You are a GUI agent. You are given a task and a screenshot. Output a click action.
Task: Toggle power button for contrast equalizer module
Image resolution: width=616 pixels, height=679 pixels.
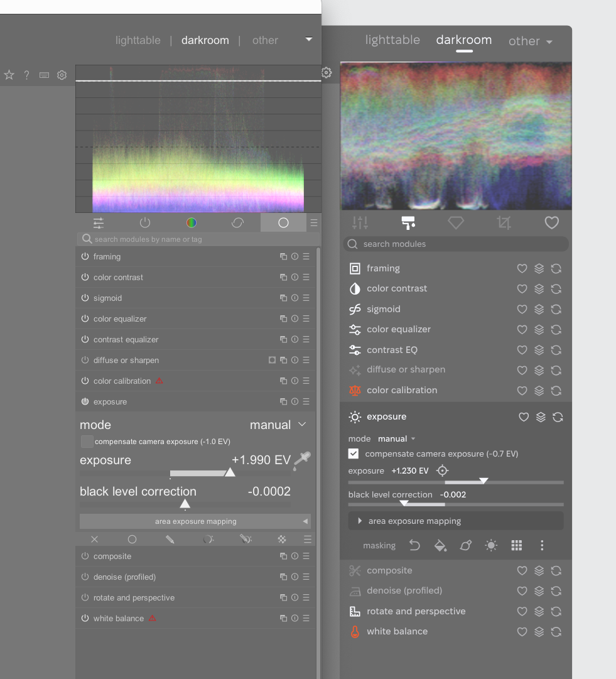point(85,340)
